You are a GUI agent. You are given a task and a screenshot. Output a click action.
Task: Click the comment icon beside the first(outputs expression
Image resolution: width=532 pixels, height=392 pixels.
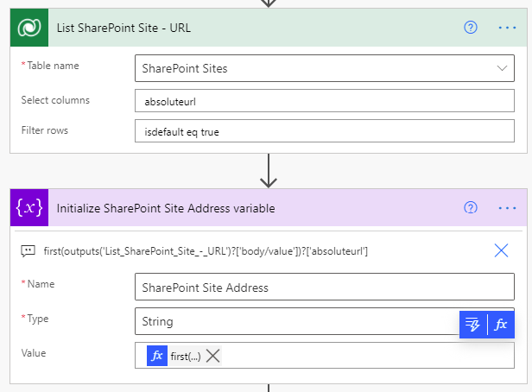(28, 251)
